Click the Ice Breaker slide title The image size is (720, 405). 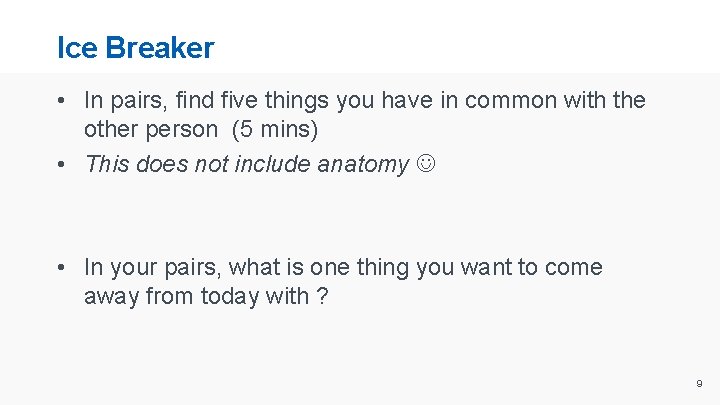pyautogui.click(x=135, y=47)
